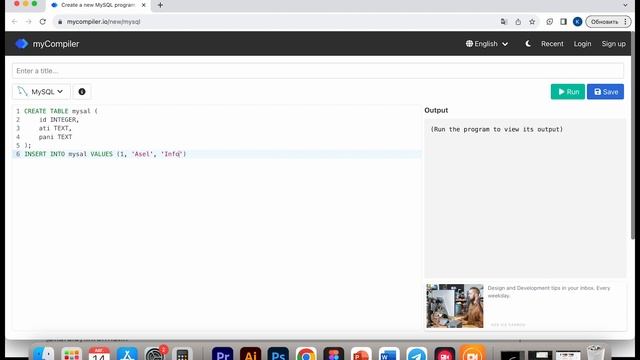
Task: Click the page vertical scrollbar
Action: click(633, 135)
